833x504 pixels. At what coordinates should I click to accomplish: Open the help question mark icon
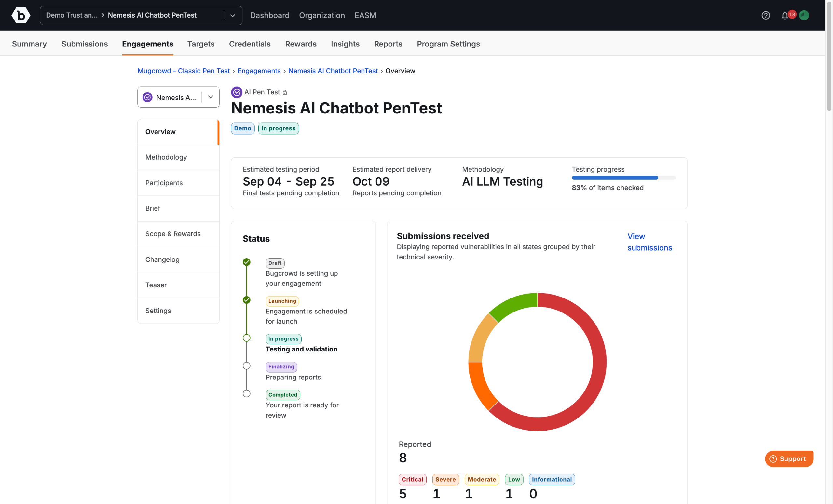765,15
